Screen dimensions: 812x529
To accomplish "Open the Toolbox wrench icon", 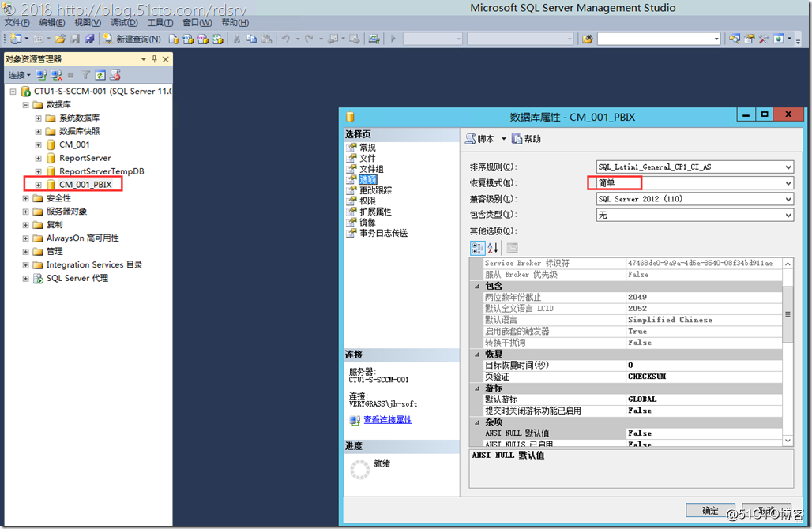I will [x=763, y=39].
